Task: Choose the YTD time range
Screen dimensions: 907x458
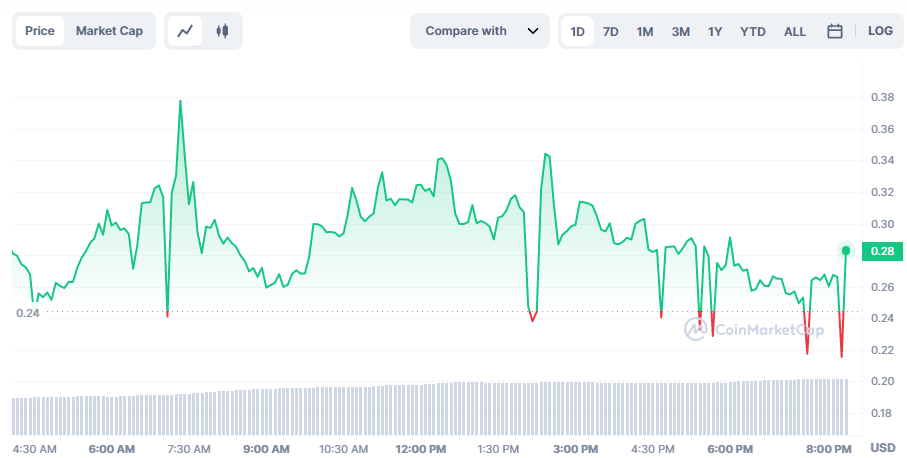Action: tap(753, 31)
